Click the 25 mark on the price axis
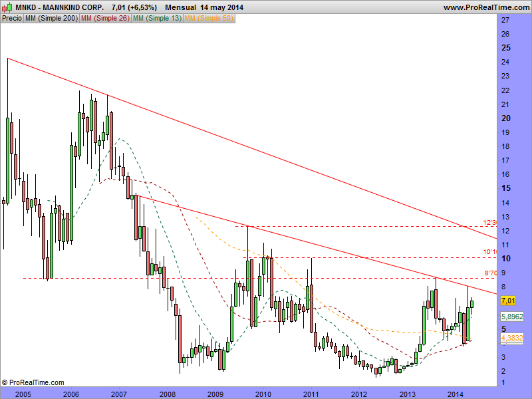Image resolution: width=532 pixels, height=399 pixels. point(506,48)
